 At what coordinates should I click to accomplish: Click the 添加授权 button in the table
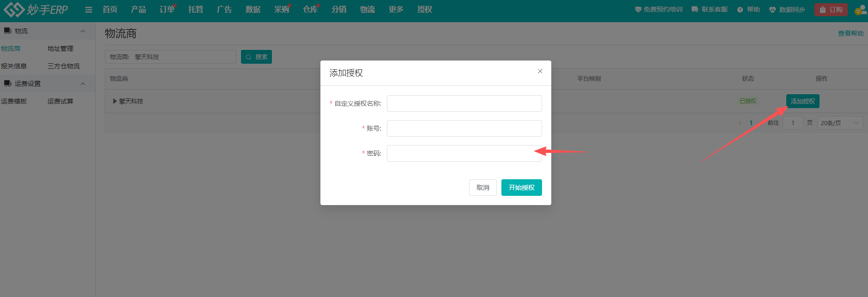point(803,101)
